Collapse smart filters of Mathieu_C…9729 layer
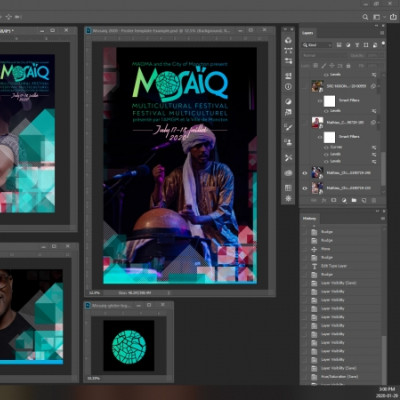Viewport: 400px width, 400px height. (379, 122)
